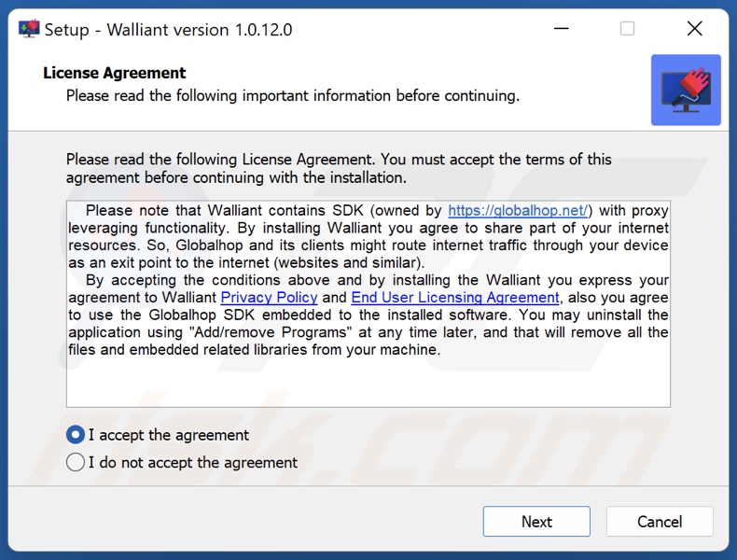Click the Cancel button
Image resolution: width=737 pixels, height=560 pixels.
tap(660, 522)
